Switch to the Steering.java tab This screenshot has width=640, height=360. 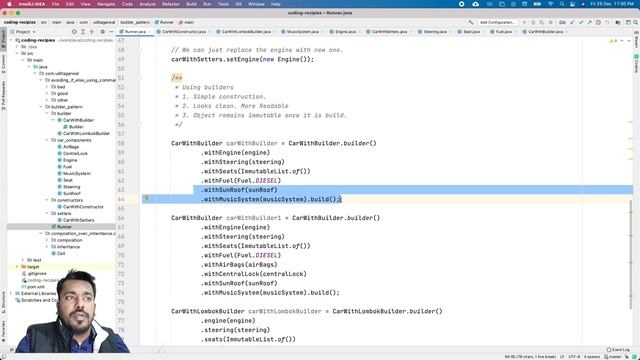point(435,31)
